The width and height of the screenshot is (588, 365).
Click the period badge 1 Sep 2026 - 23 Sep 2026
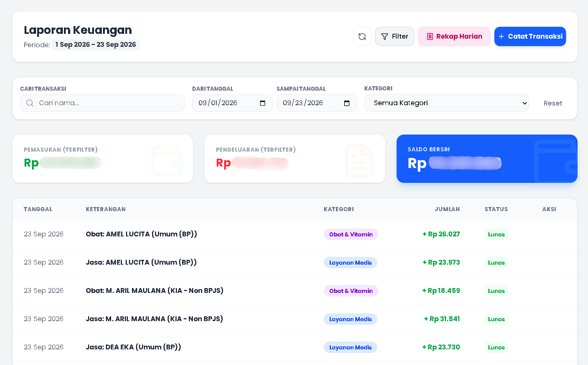[x=96, y=45]
